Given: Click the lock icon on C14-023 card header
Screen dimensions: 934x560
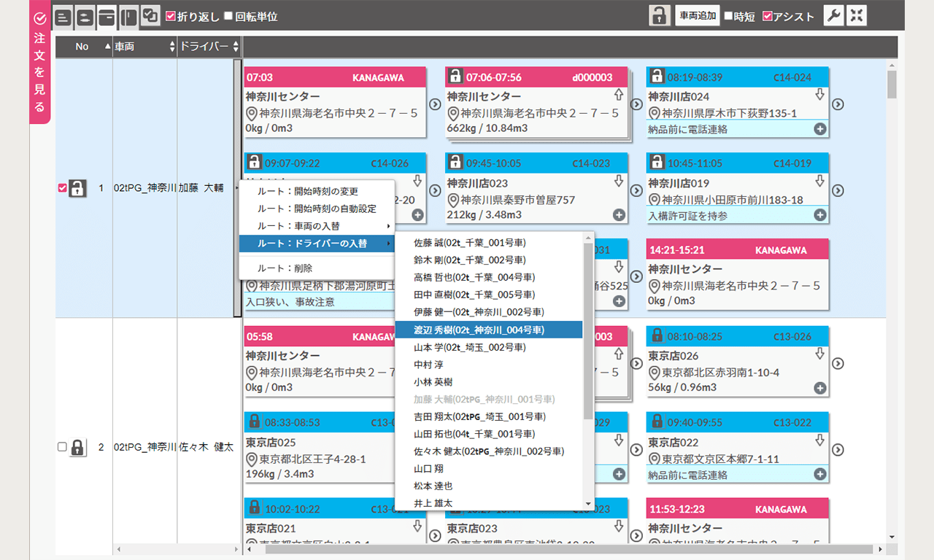Looking at the screenshot, I should (455, 163).
